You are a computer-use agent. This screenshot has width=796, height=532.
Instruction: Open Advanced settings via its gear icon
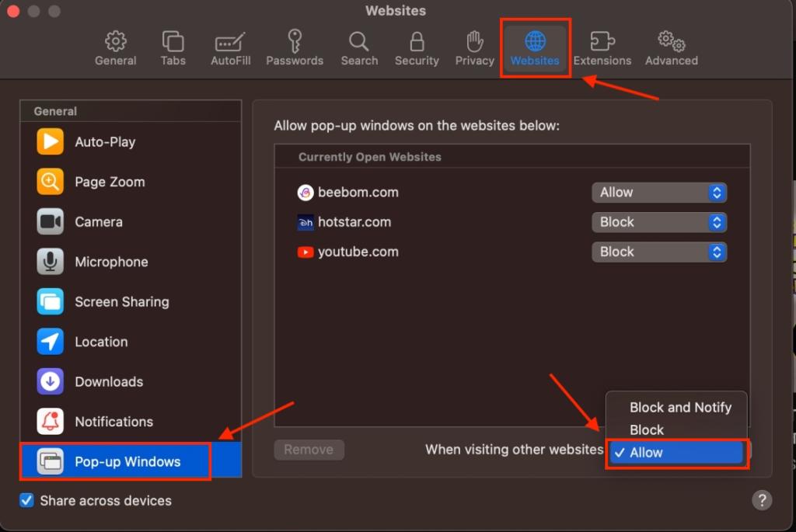click(x=670, y=47)
